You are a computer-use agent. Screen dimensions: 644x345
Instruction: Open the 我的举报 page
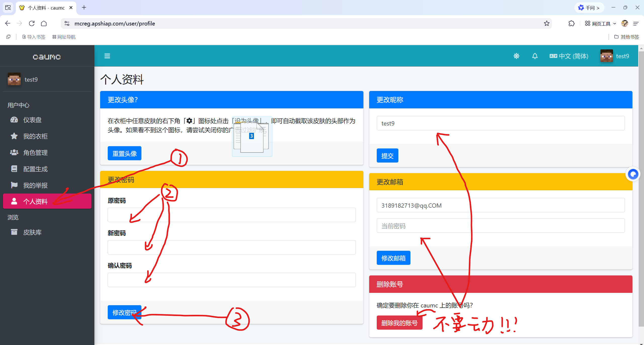coord(35,185)
